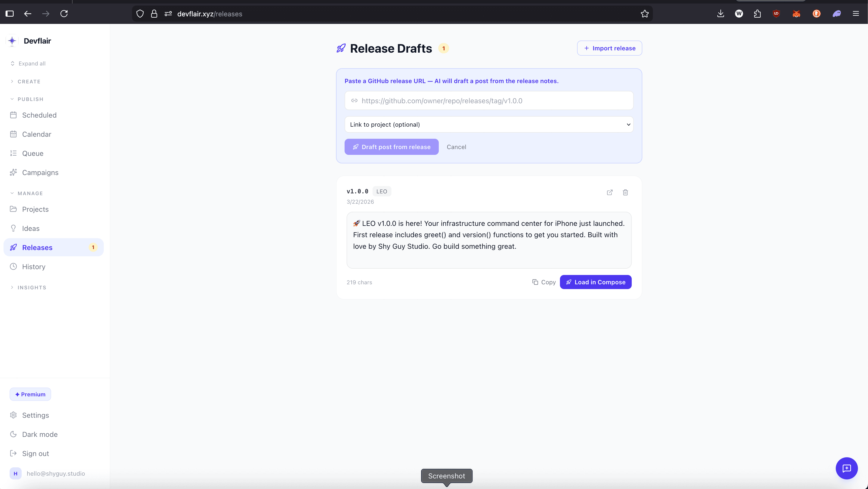Expand the CREATE section
The width and height of the screenshot is (868, 489).
pyautogui.click(x=29, y=81)
